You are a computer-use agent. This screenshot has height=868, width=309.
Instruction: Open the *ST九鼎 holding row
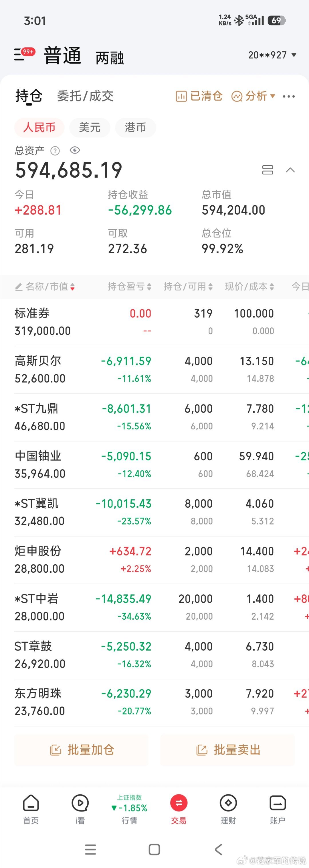(x=154, y=417)
